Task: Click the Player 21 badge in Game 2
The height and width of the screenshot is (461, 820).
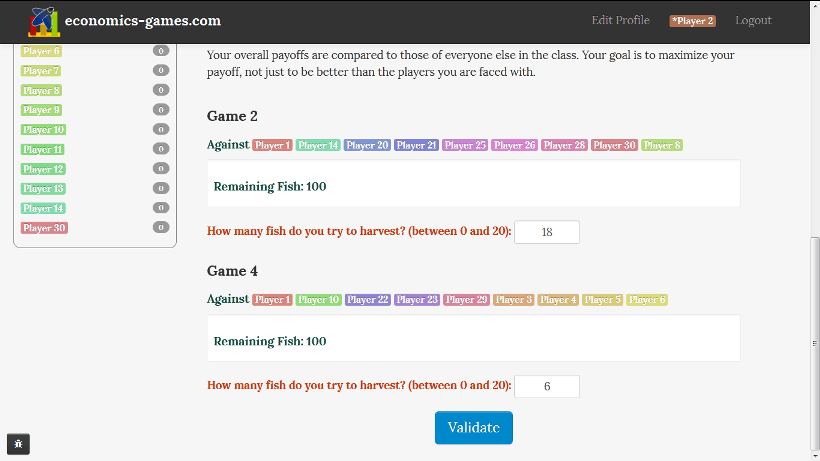Action: (x=416, y=145)
